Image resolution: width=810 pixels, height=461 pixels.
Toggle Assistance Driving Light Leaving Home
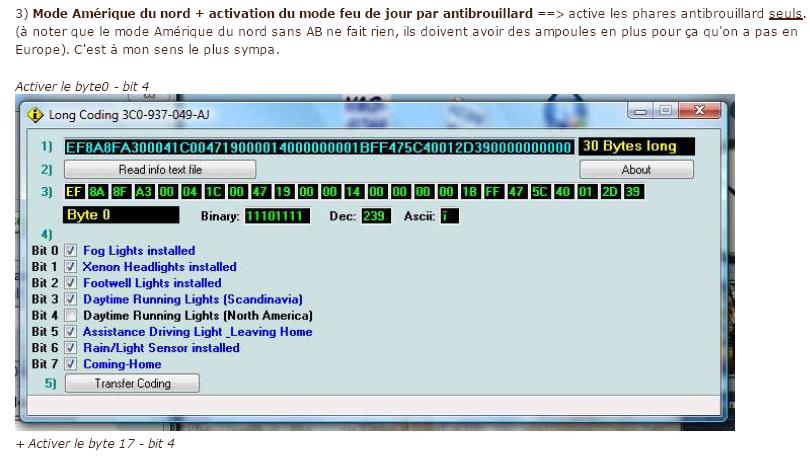click(70, 331)
